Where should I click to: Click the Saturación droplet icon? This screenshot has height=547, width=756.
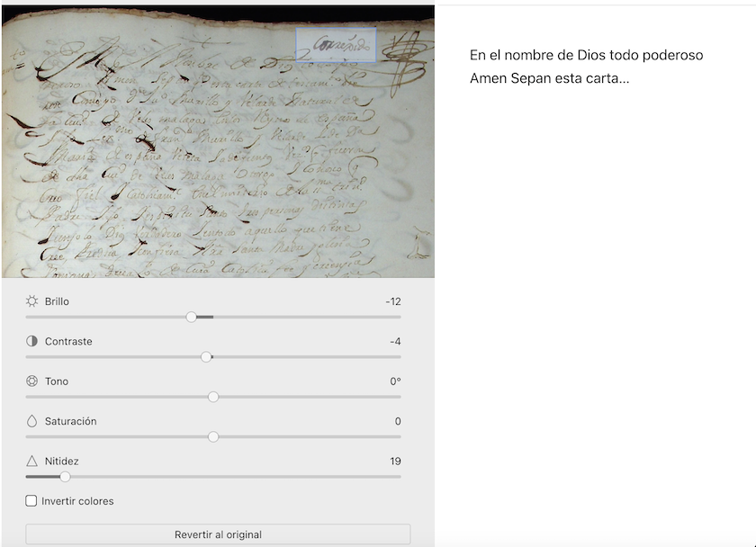pos(32,421)
